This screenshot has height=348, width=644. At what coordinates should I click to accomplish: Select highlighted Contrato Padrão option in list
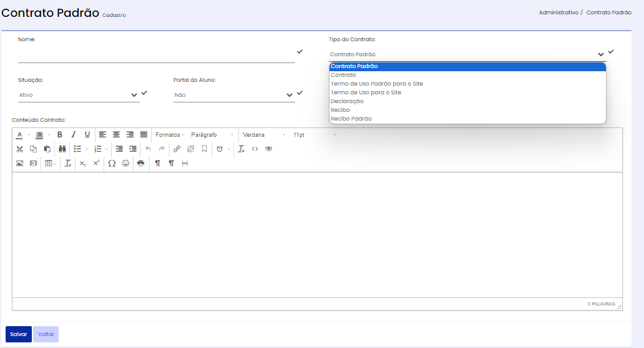coord(467,66)
